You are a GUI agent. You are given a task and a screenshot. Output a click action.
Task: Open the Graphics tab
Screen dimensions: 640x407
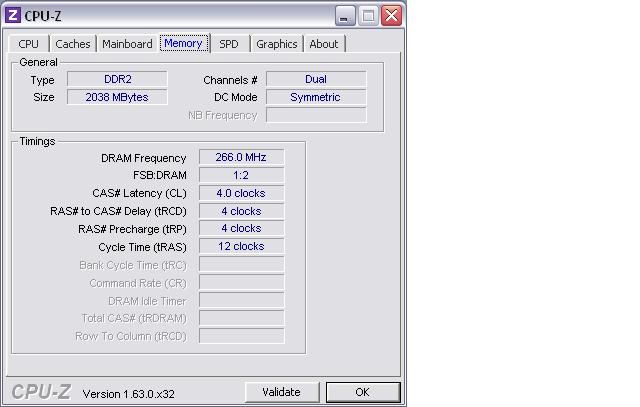[277, 44]
